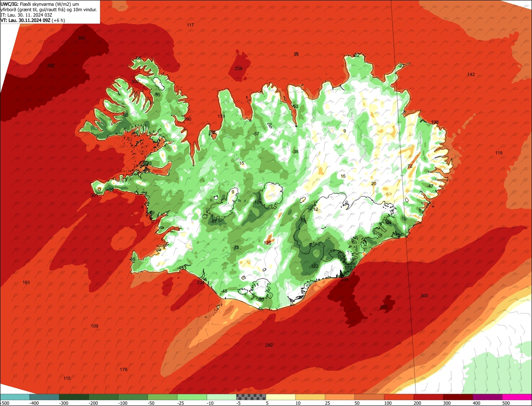532x406 pixels.
Task: Click the map value -122 in southern Iceland
Action: (314, 266)
